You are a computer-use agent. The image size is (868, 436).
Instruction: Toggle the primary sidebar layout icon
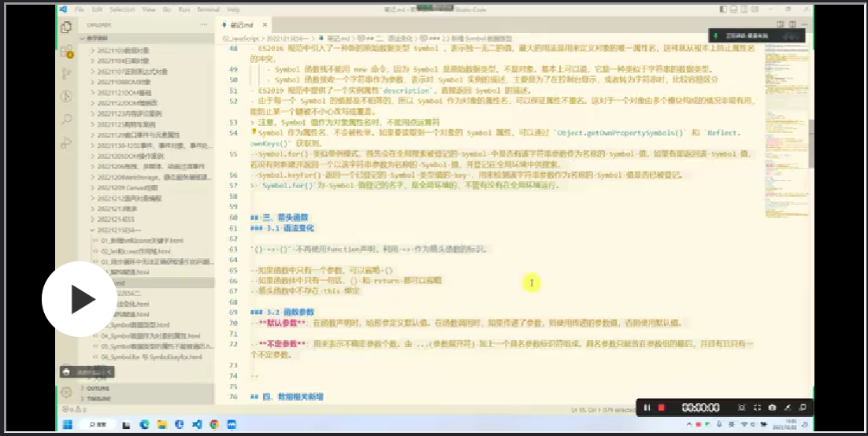click(723, 9)
